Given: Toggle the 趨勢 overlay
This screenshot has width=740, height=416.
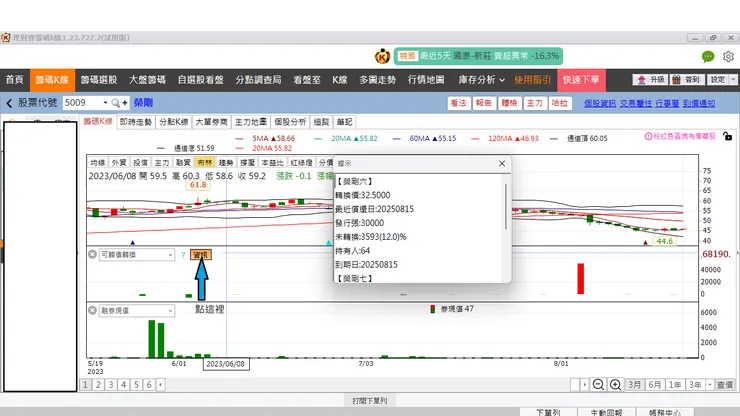Looking at the screenshot, I should [226, 162].
